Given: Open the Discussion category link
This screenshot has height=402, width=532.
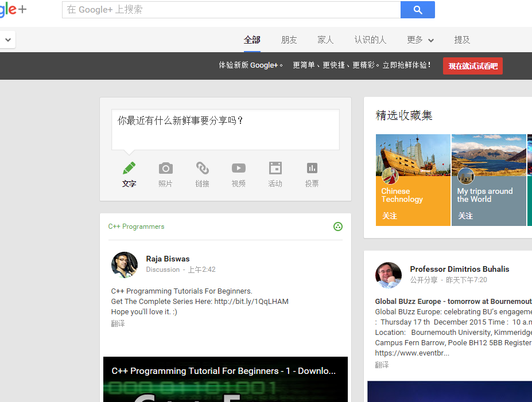Looking at the screenshot, I should click(163, 270).
